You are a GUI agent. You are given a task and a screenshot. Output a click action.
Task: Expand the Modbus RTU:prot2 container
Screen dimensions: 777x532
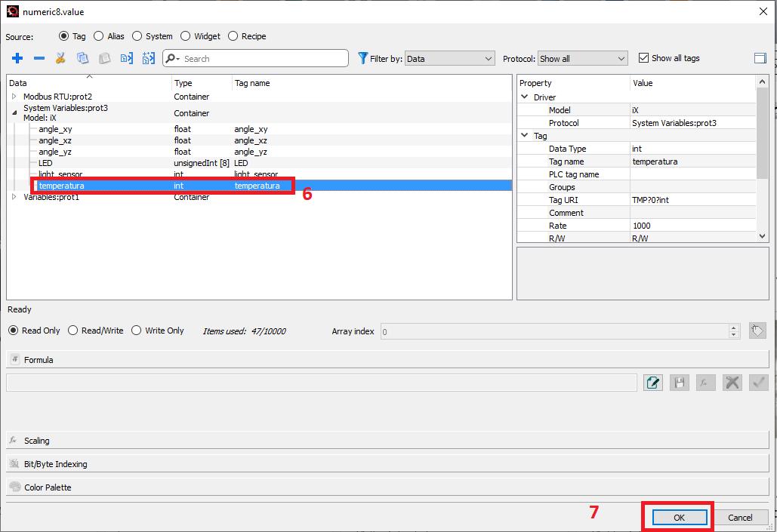pos(14,97)
